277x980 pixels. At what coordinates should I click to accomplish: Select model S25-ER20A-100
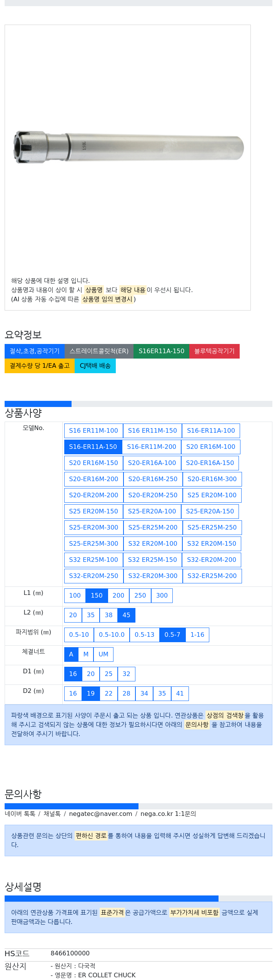coord(152,511)
